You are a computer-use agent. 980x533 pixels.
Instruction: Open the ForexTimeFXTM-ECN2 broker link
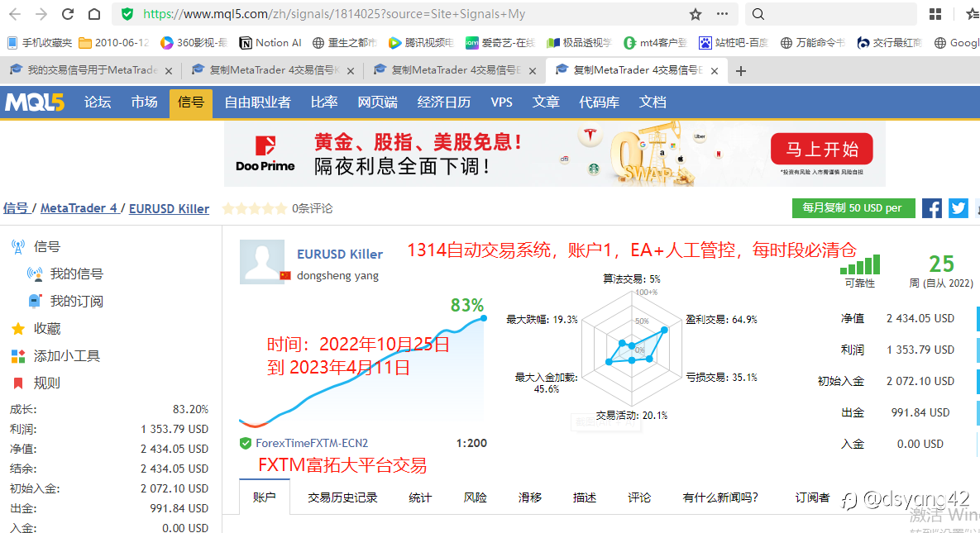pos(312,443)
